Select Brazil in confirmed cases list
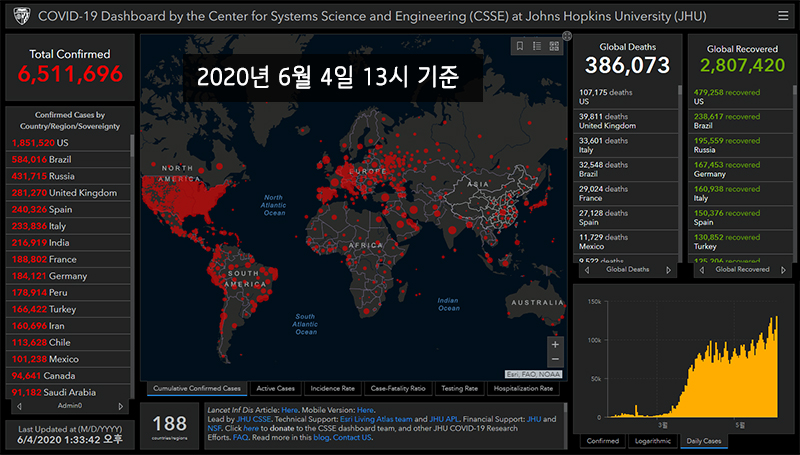This screenshot has width=800, height=455. click(68, 160)
